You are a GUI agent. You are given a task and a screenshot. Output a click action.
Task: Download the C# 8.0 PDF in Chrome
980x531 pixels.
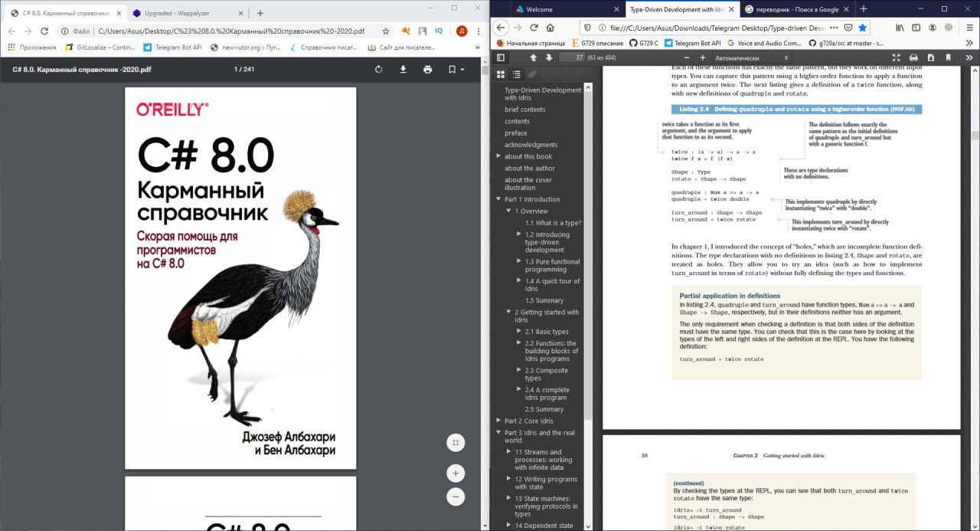tap(403, 69)
